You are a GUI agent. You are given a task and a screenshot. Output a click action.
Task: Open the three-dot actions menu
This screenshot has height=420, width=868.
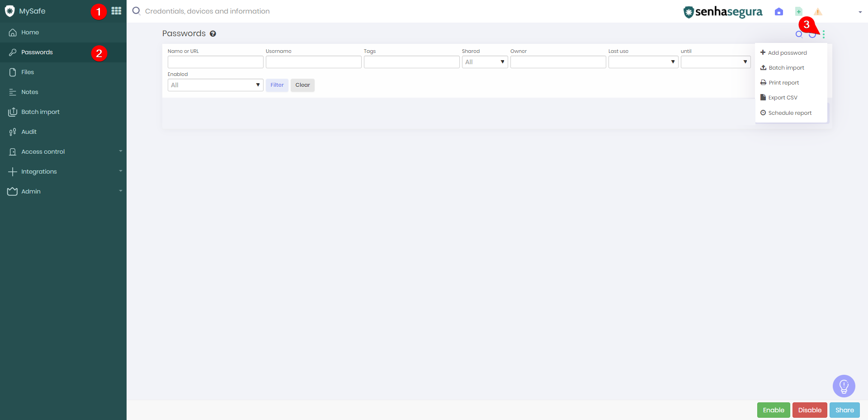click(x=824, y=34)
